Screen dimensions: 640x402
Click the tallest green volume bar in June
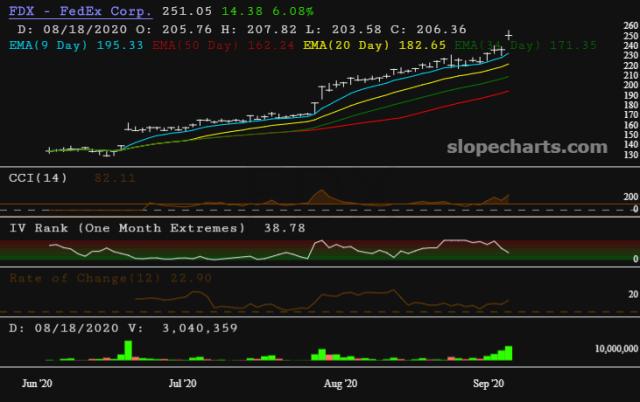128,350
